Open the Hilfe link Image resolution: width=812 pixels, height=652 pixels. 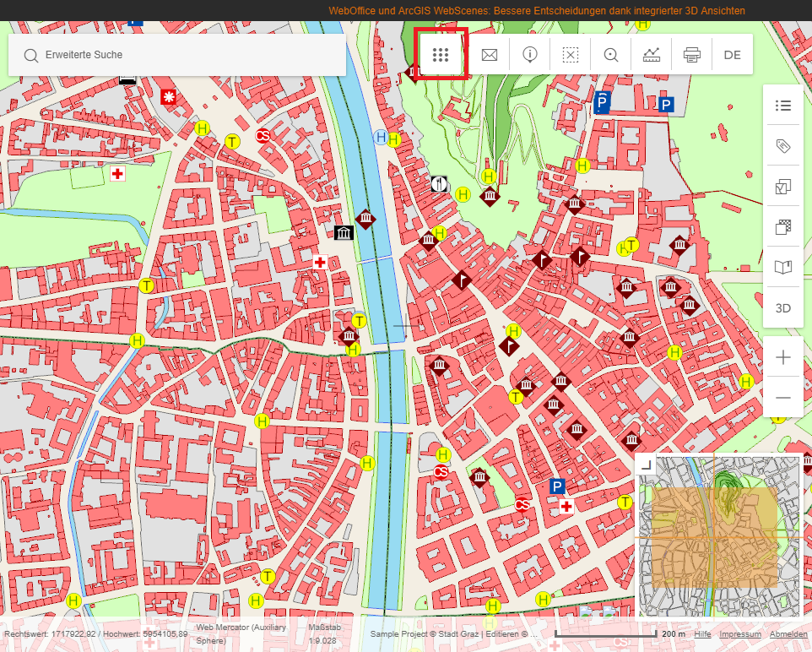click(x=701, y=635)
